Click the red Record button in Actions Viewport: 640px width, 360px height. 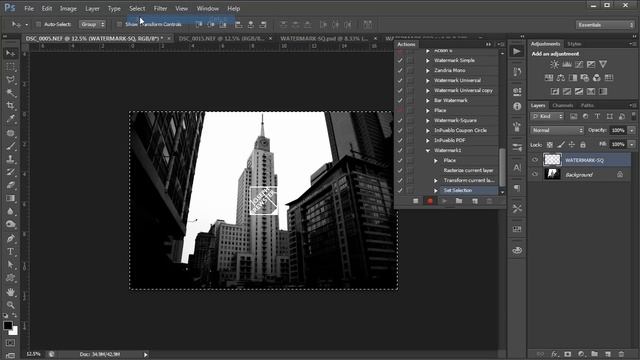pyautogui.click(x=430, y=201)
